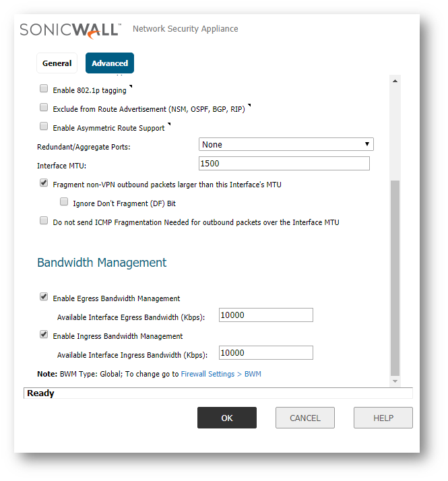Select the Advanced tab
The width and height of the screenshot is (448, 481).
click(x=110, y=63)
